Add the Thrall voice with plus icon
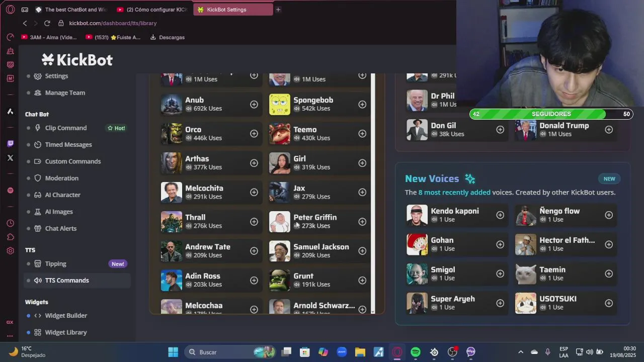The height and width of the screenshot is (362, 644). (254, 221)
